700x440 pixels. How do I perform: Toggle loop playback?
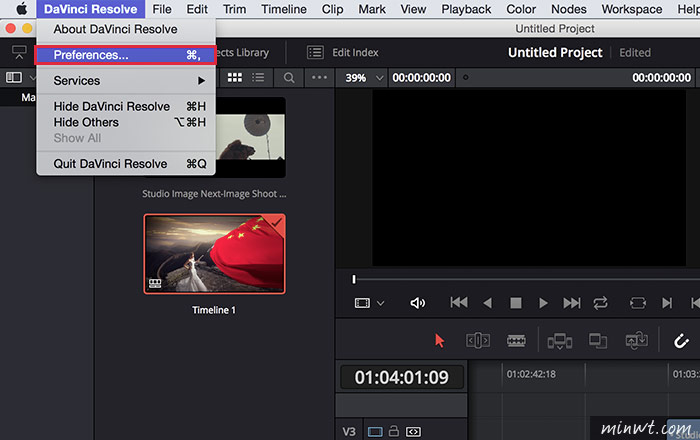pyautogui.click(x=600, y=303)
